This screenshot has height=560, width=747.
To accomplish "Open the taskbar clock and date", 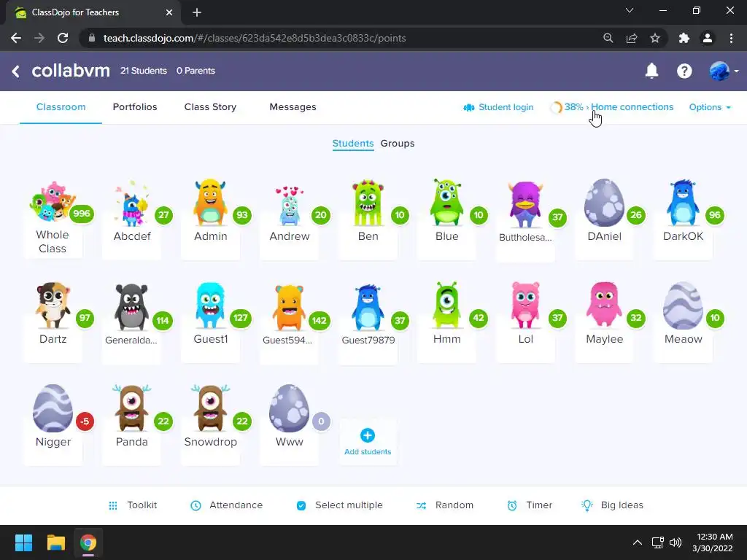I will click(713, 542).
